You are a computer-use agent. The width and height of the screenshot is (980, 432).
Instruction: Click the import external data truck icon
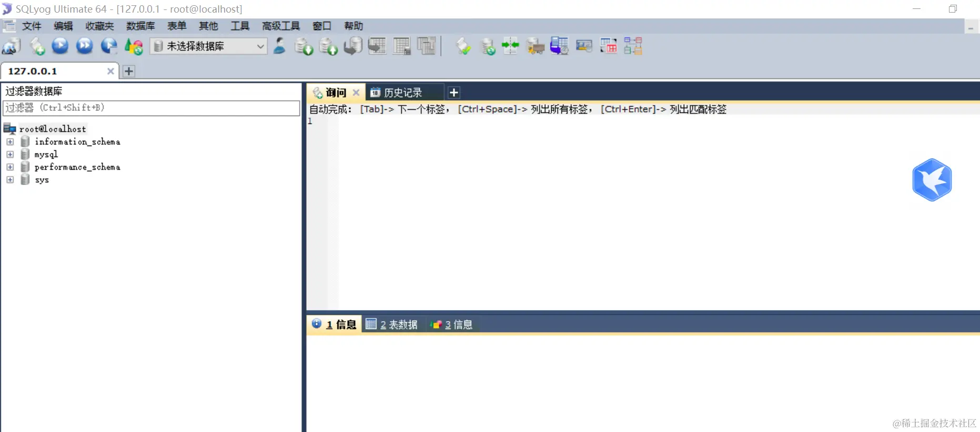click(x=536, y=47)
